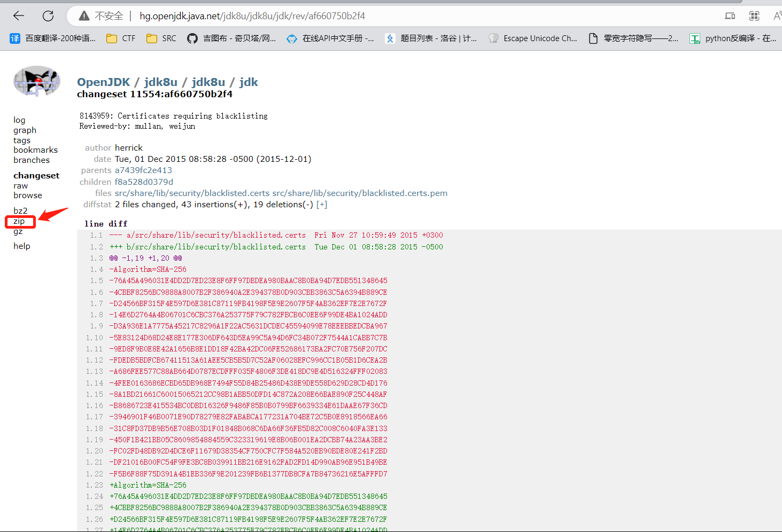This screenshot has width=782, height=532.
Task: Open the raw sidebar link
Action: tap(21, 186)
